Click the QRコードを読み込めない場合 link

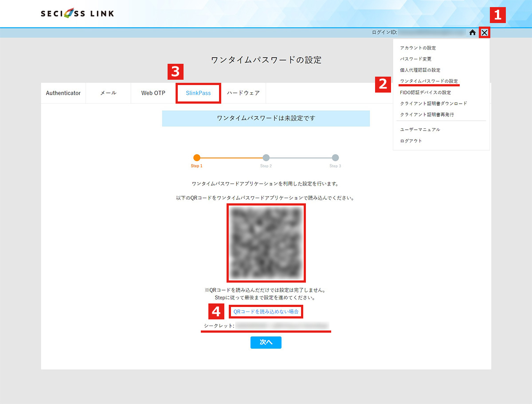[266, 312]
